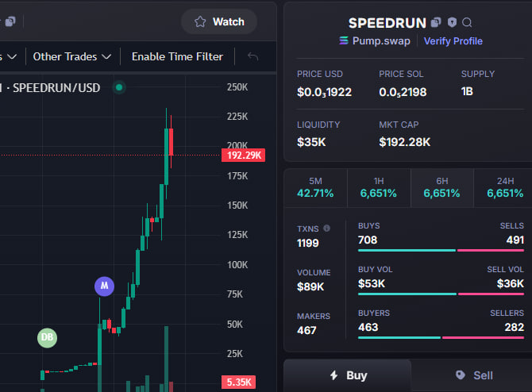Click the DB marker on the chart
This screenshot has width=532, height=392.
(x=47, y=338)
